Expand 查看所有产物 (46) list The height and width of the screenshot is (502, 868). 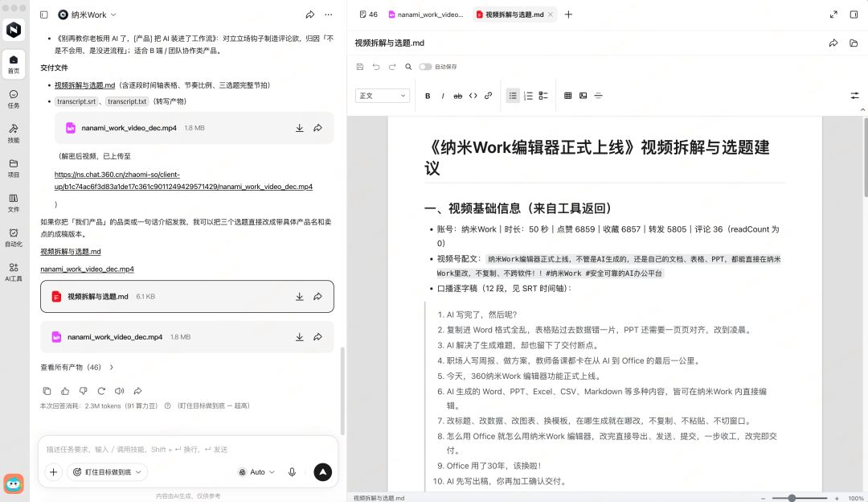point(77,368)
